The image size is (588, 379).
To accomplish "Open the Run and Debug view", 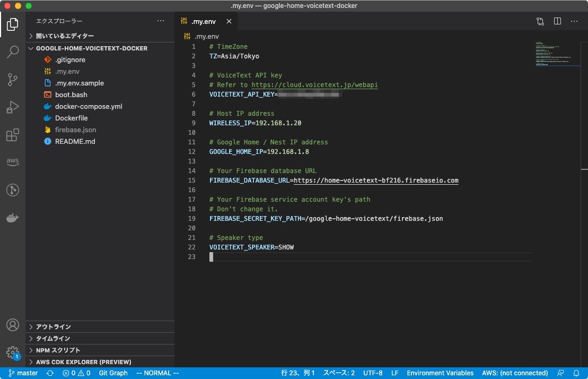I will point(13,107).
